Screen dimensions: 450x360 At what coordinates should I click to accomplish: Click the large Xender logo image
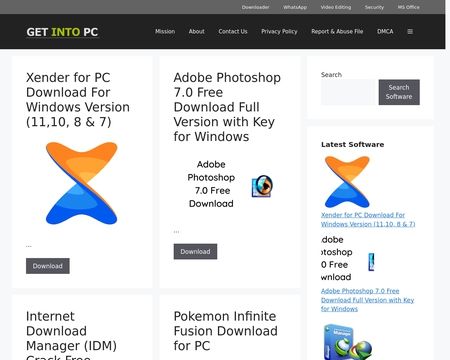[x=82, y=183]
